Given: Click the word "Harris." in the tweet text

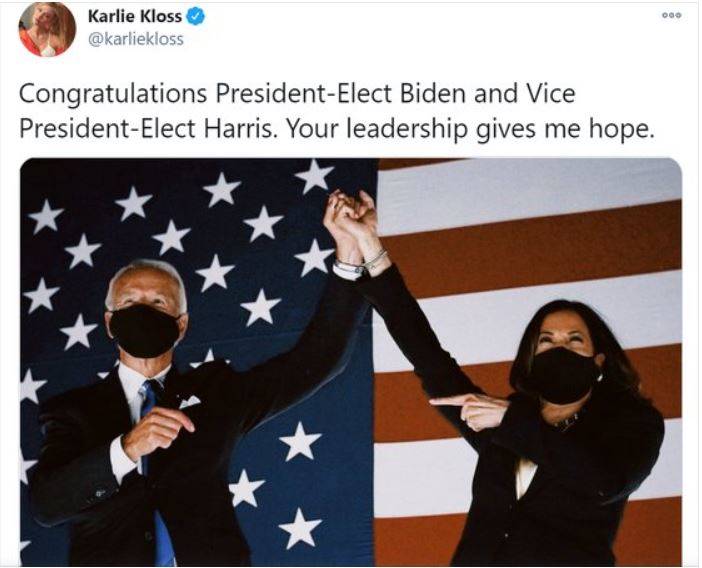Looking at the screenshot, I should click(x=239, y=129).
